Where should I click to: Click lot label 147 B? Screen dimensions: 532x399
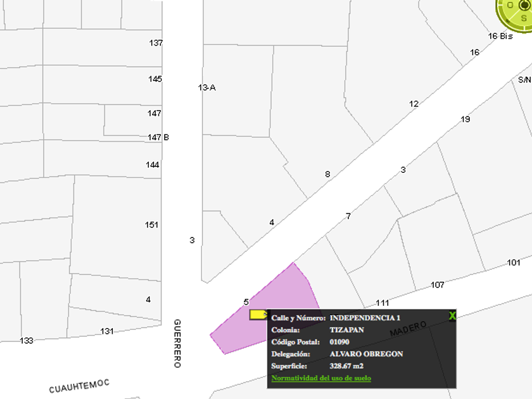(158, 137)
